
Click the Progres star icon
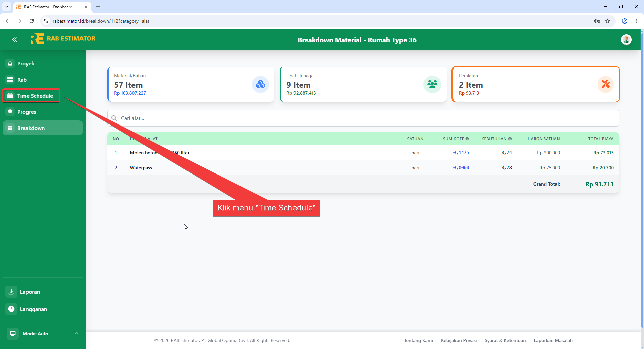10,112
